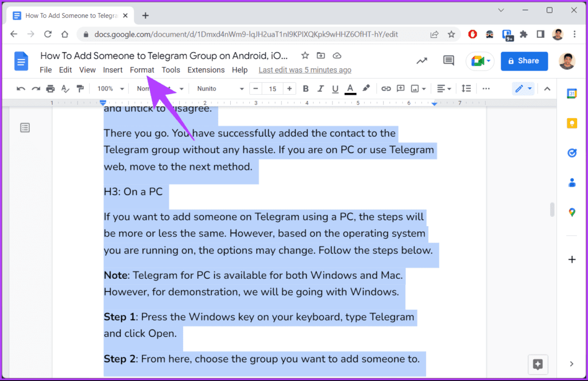Image resolution: width=588 pixels, height=381 pixels.
Task: Open line and paragraph spacing
Action: 466,88
